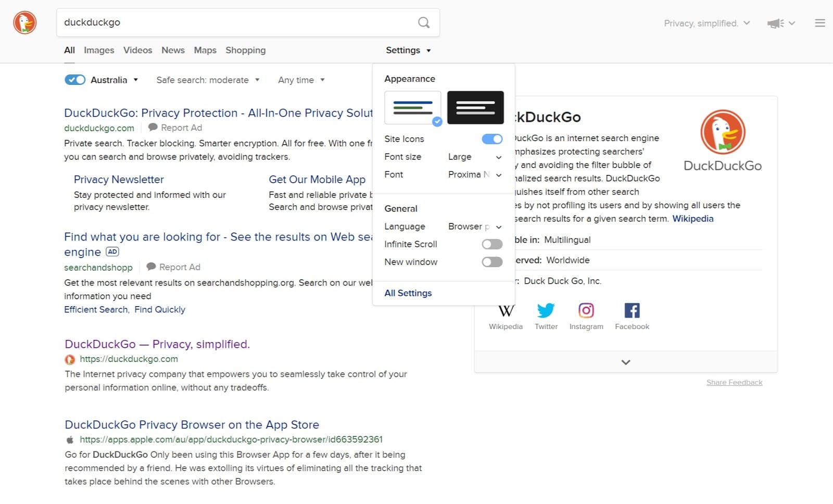Viewport: 833px width, 504px height.
Task: Select the dark theme preview
Action: [x=475, y=107]
